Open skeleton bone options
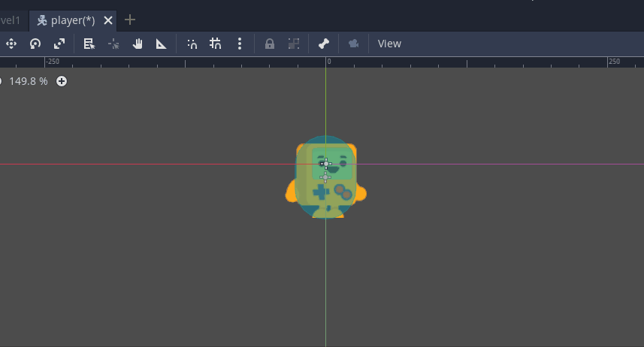The image size is (644, 347). click(324, 44)
